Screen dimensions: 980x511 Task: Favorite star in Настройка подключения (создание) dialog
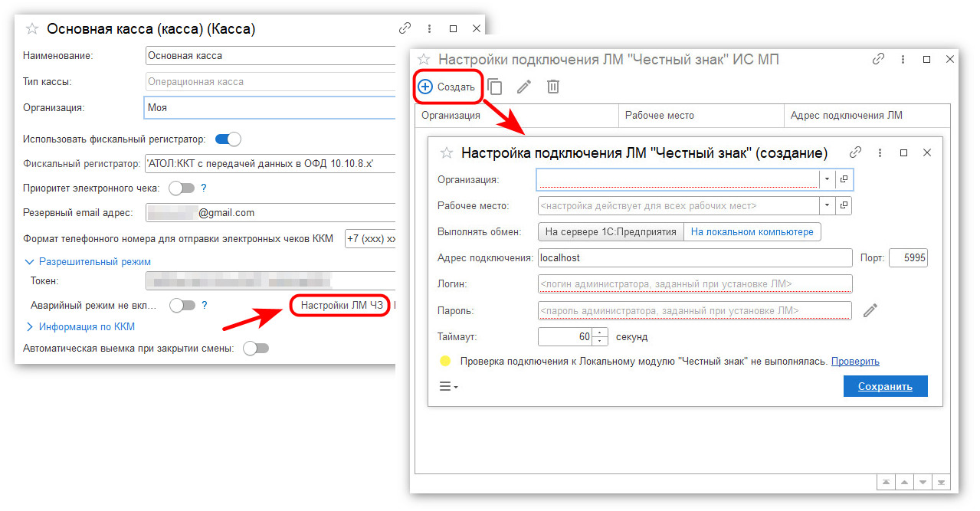coord(447,152)
